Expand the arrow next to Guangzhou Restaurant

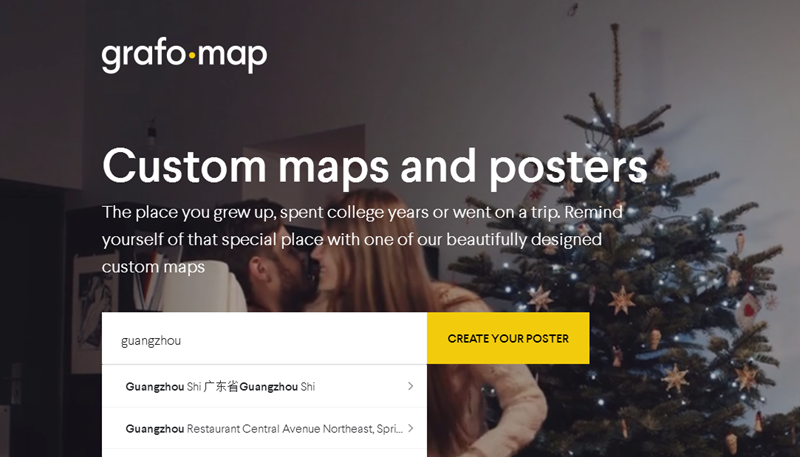click(x=410, y=428)
